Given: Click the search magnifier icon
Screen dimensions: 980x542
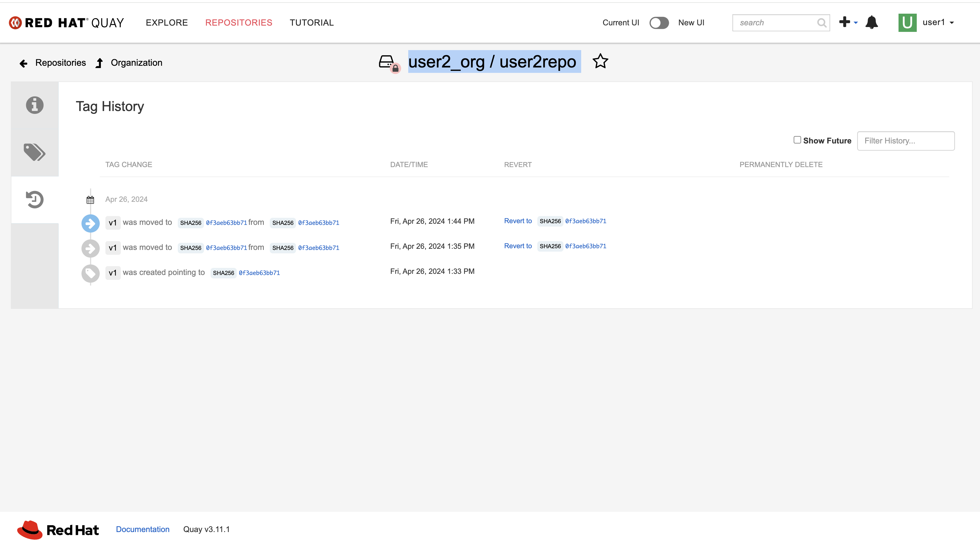Looking at the screenshot, I should 821,23.
